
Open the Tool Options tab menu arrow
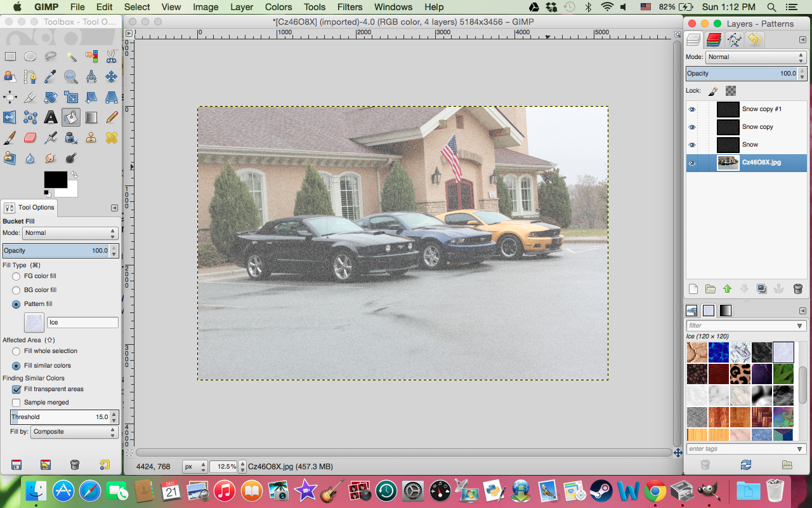[x=114, y=208]
